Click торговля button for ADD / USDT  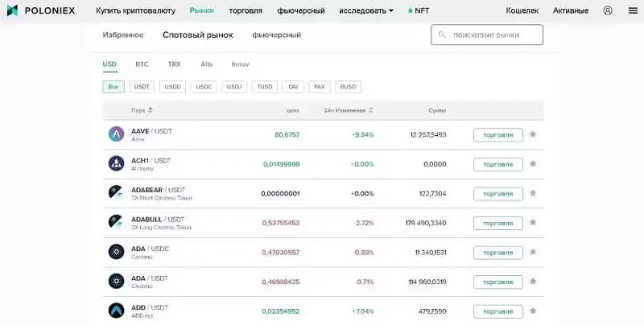pyautogui.click(x=498, y=311)
